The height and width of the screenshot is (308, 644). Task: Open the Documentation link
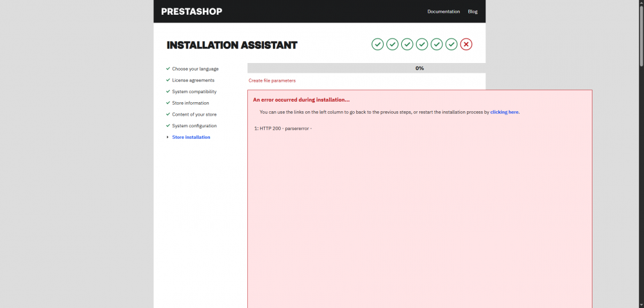pyautogui.click(x=444, y=12)
